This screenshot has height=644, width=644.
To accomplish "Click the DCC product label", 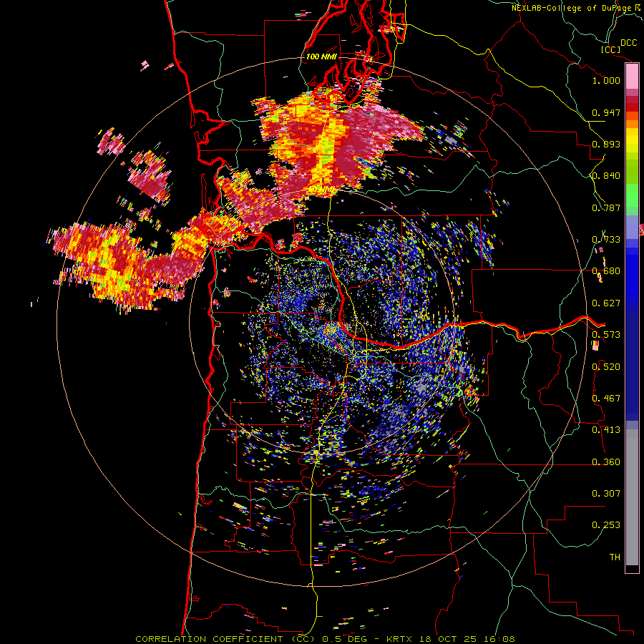I will tap(628, 43).
